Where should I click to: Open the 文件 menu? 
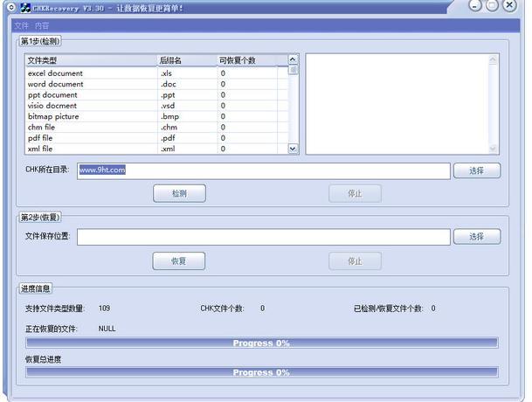pyautogui.click(x=21, y=26)
